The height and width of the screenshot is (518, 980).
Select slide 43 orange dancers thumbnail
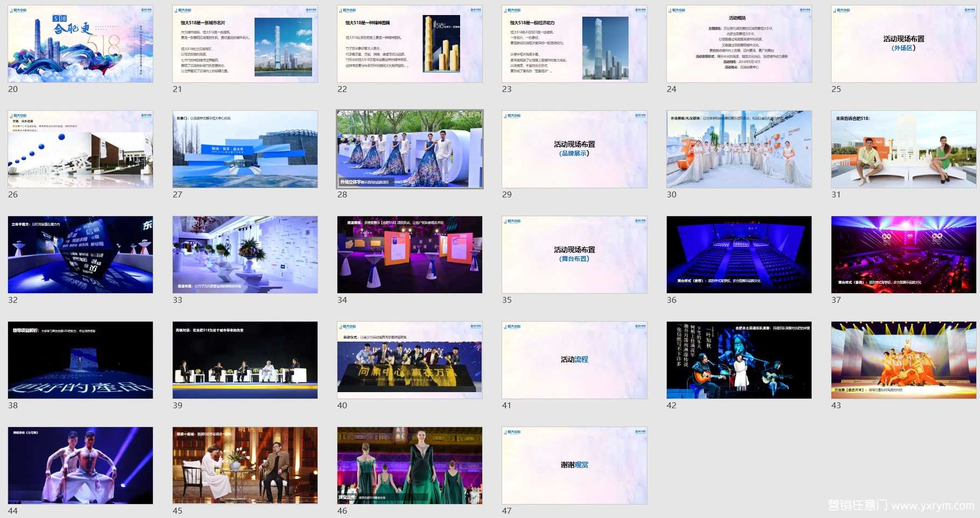click(904, 360)
